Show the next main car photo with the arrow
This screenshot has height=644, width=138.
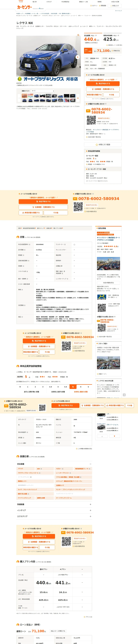click(x=77, y=57)
